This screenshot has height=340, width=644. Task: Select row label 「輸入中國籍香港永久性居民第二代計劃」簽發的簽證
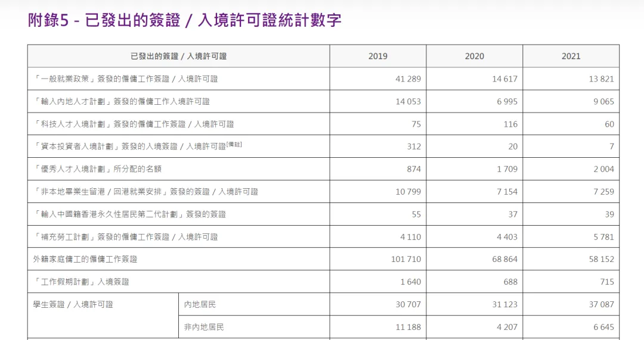click(x=129, y=214)
